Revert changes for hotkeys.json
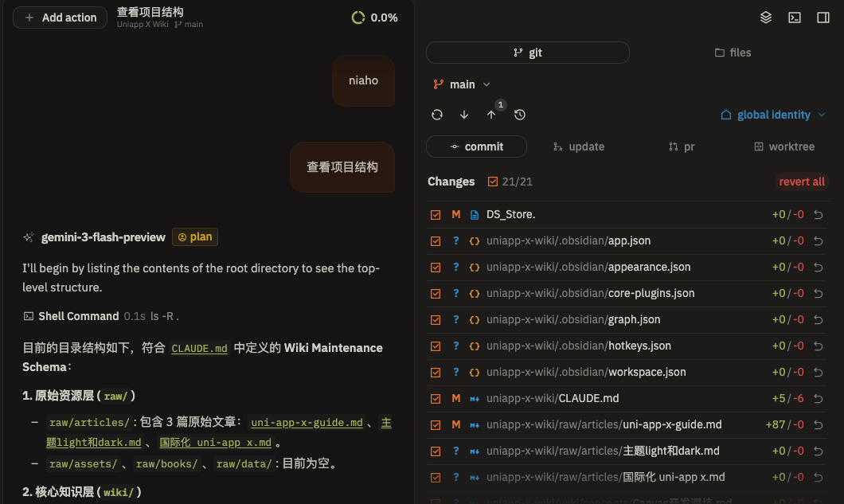844x504 pixels. (x=819, y=346)
